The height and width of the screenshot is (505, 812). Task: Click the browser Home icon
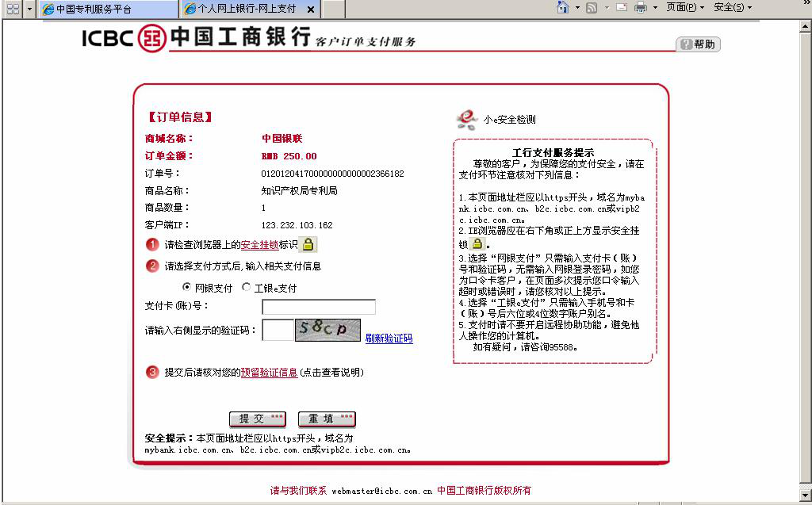[562, 8]
